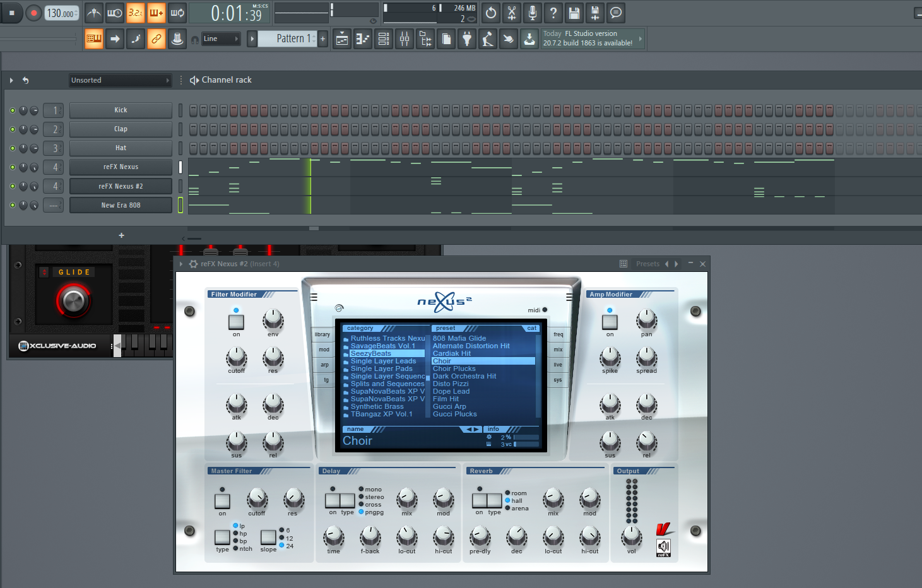
Task: Open the Unsorted channel filter dropdown
Action: coord(121,80)
